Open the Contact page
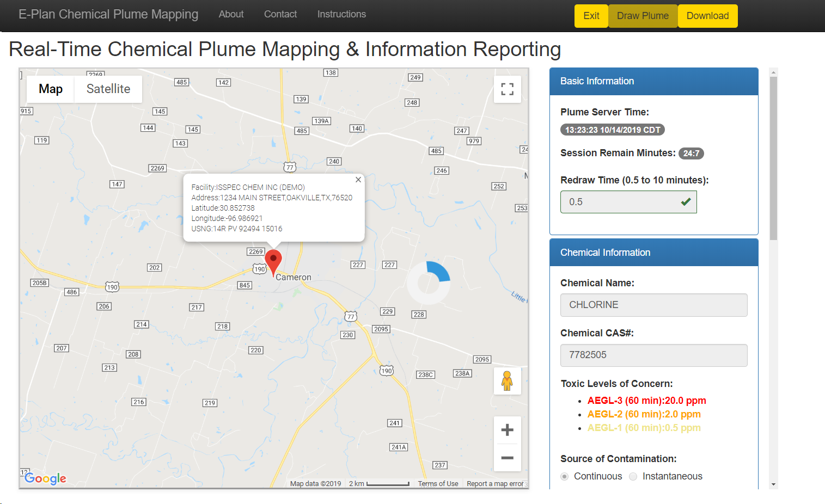This screenshot has width=825, height=504. click(280, 14)
